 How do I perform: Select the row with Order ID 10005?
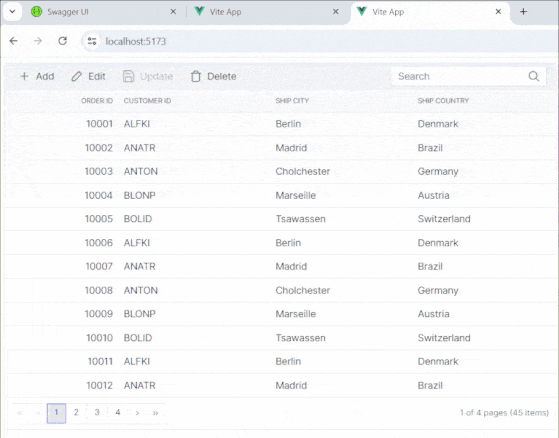281,219
